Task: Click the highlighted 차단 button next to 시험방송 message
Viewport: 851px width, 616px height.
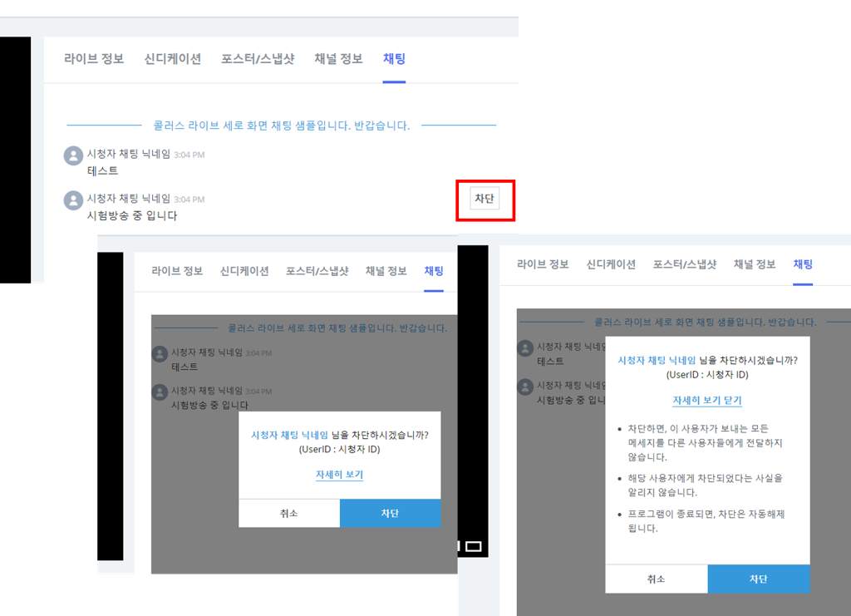Action: (x=485, y=200)
